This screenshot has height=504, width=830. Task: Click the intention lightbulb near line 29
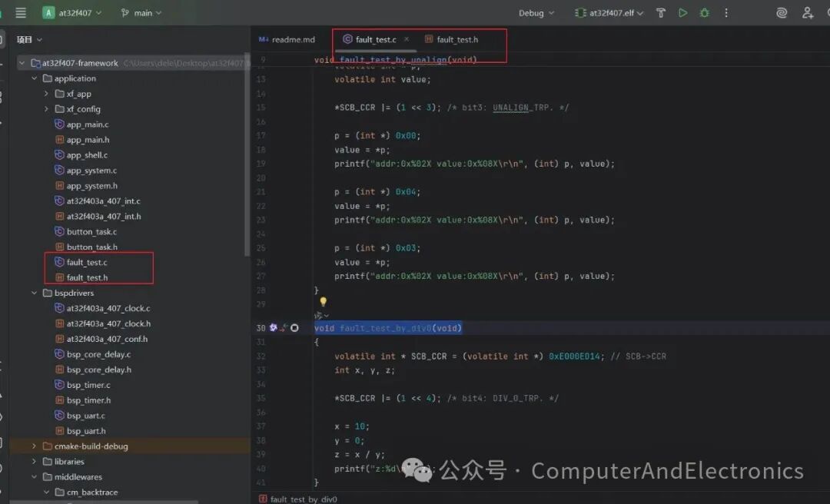click(323, 302)
